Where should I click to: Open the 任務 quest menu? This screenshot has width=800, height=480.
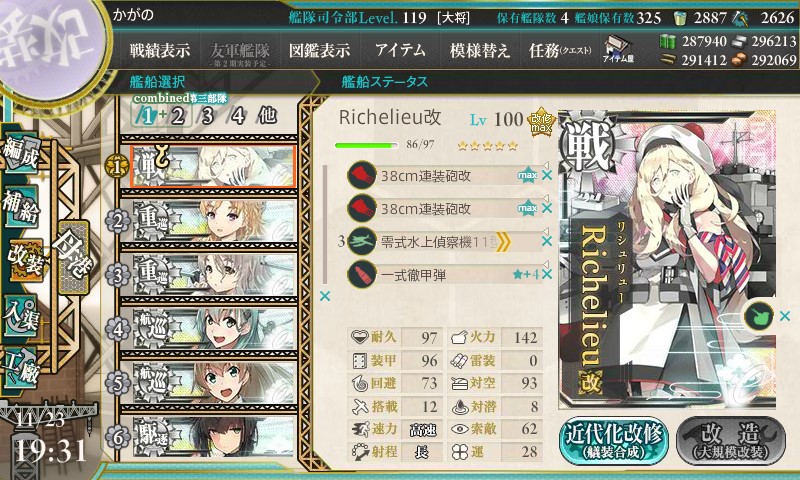(x=560, y=50)
